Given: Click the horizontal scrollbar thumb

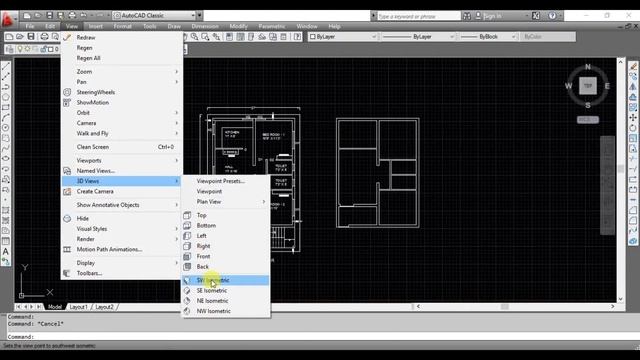Looking at the screenshot, I should pos(504,307).
